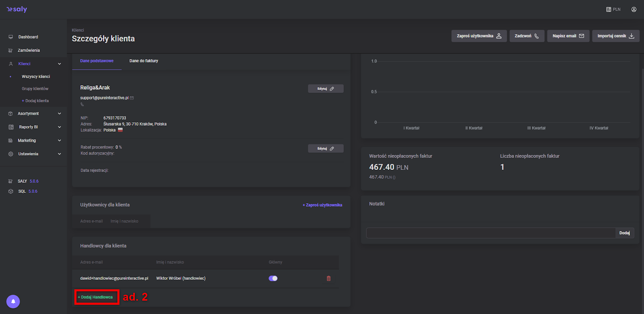Click the saly logo
Screen dimensions: 644x314
point(17,9)
